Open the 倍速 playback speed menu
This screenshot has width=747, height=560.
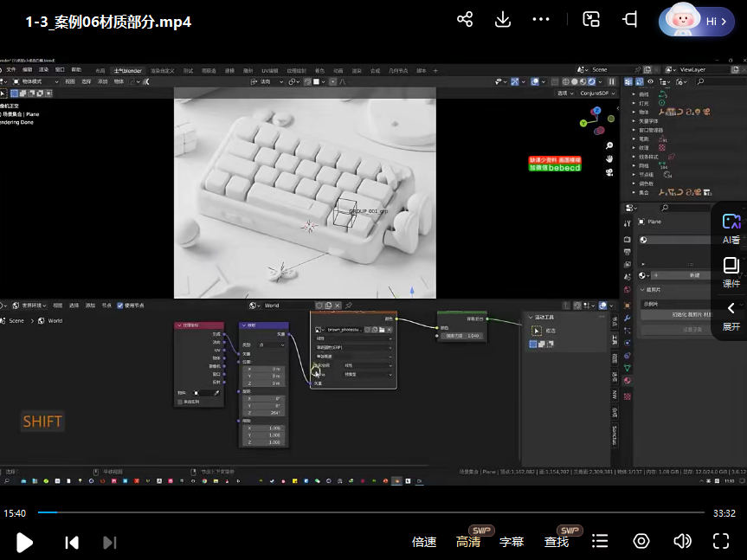[424, 542]
